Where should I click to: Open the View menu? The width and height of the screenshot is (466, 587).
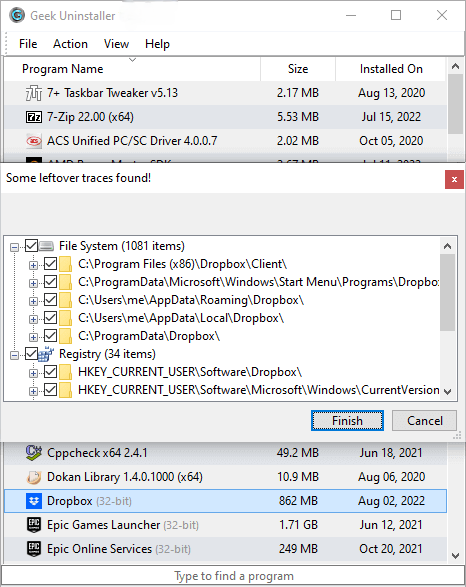(x=116, y=44)
